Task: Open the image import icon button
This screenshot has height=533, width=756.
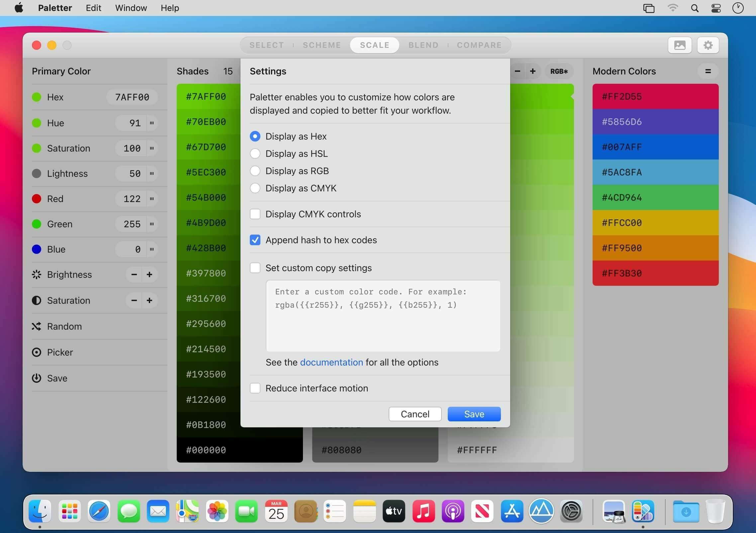Action: (680, 45)
